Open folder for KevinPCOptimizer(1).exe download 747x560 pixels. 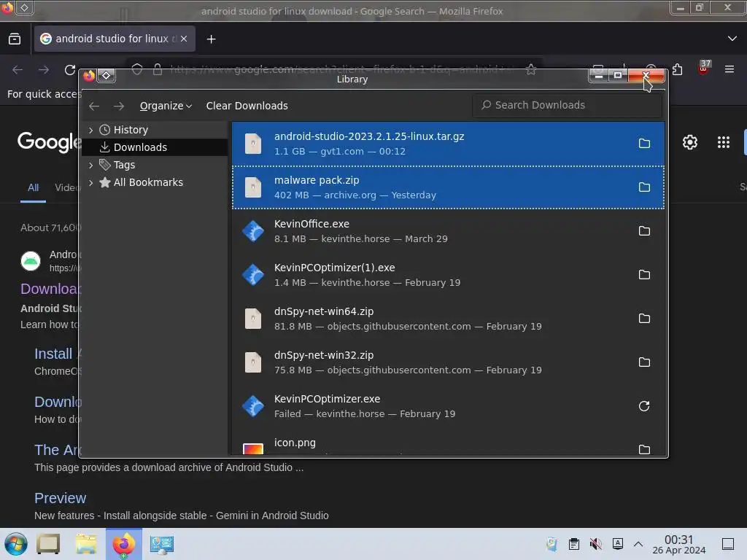pyautogui.click(x=644, y=275)
